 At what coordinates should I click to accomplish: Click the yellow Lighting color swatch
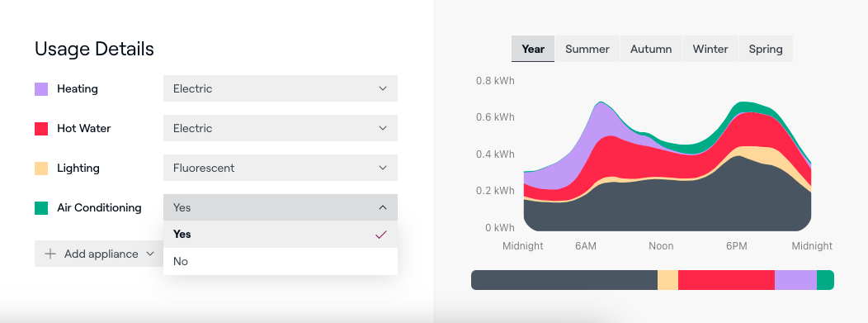tap(41, 169)
